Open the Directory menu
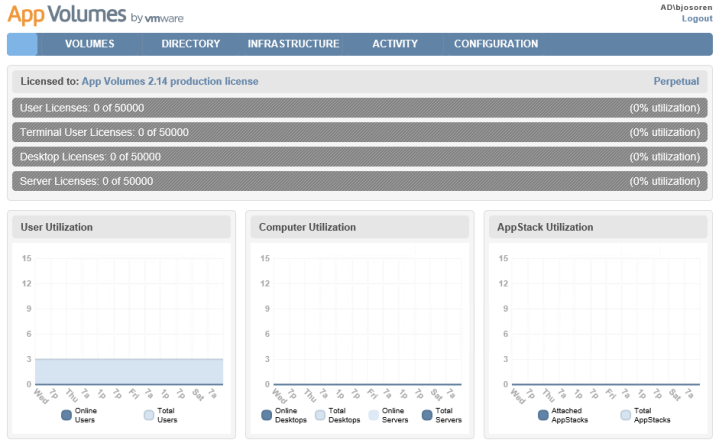 [x=190, y=44]
